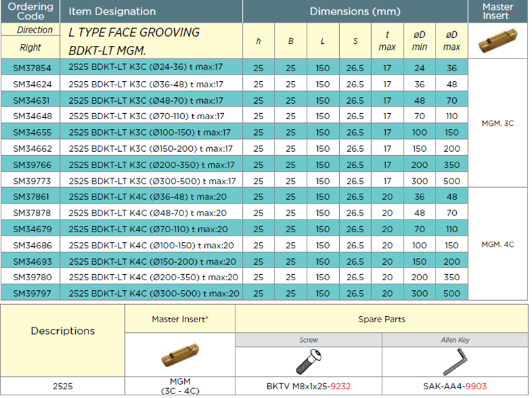The height and width of the screenshot is (398, 532).
Task: Select ordering code SM34624
Action: [x=32, y=85]
